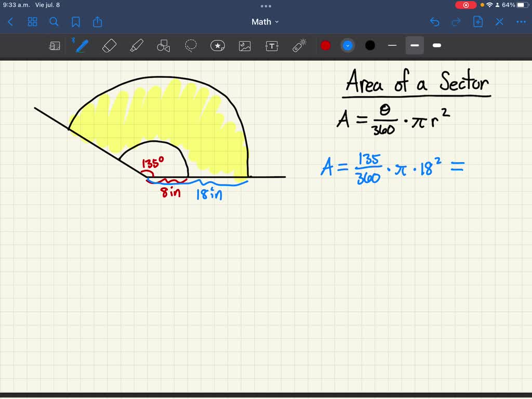Activate the Laser pointer tool
Image resolution: width=532 pixels, height=399 pixels.
(x=299, y=46)
